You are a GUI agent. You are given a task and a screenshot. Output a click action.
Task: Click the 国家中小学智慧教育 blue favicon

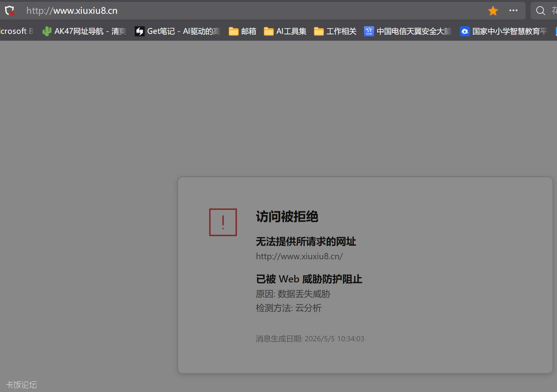pyautogui.click(x=465, y=31)
